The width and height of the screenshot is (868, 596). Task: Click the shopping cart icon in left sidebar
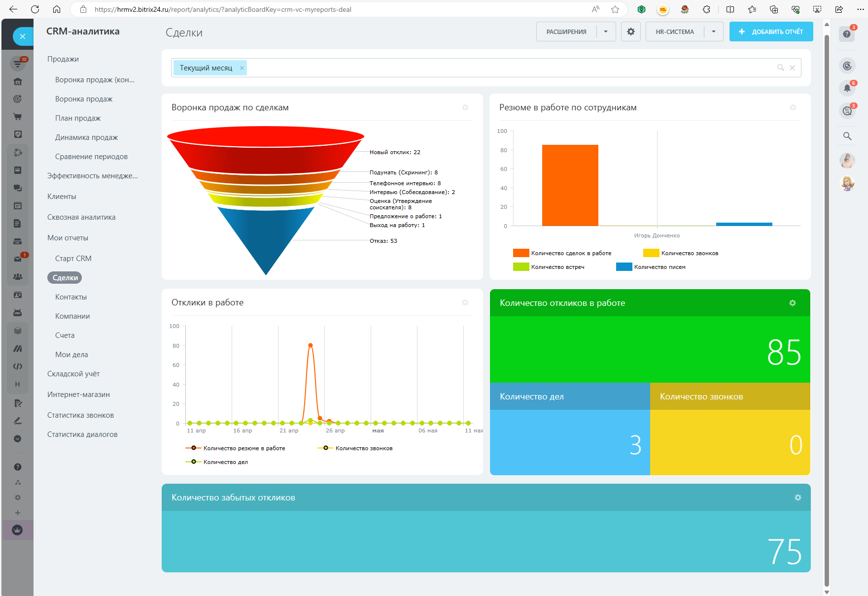pyautogui.click(x=17, y=117)
